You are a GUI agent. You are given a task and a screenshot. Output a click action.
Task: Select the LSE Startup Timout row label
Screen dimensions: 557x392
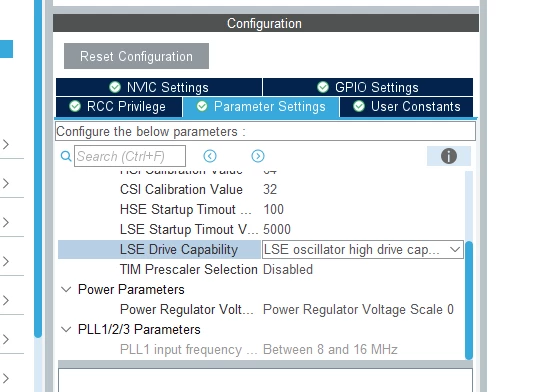click(189, 229)
